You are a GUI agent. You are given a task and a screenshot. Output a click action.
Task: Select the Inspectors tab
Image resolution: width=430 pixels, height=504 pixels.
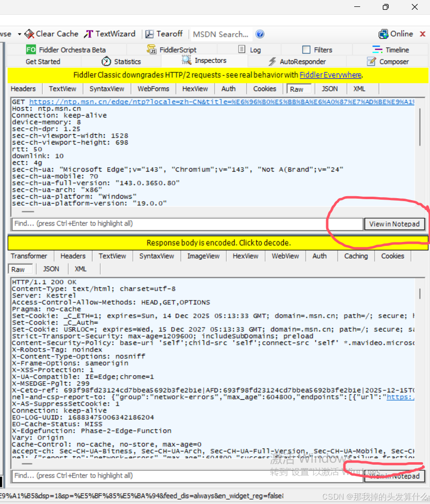coord(204,60)
